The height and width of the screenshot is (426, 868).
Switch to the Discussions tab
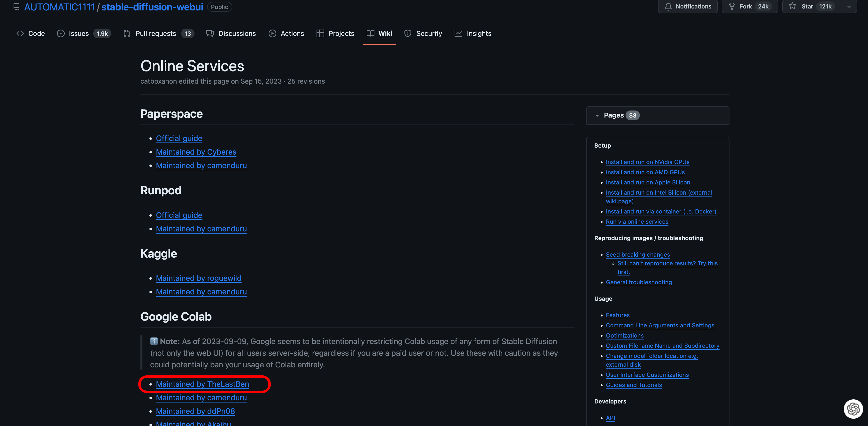tap(237, 33)
